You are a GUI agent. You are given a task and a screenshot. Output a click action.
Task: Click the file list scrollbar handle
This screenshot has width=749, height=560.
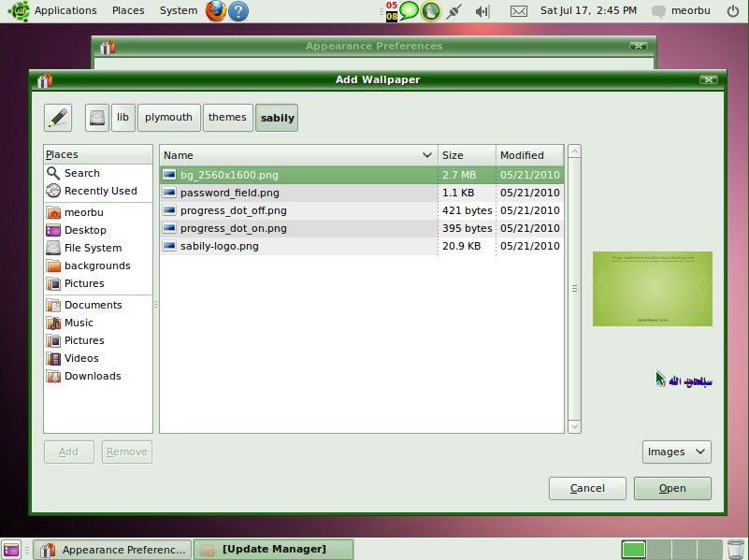574,289
